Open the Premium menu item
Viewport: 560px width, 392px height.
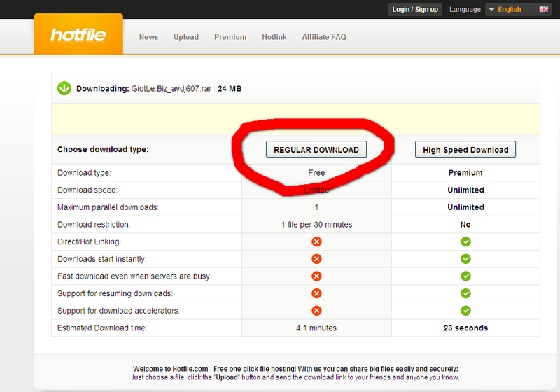(230, 37)
